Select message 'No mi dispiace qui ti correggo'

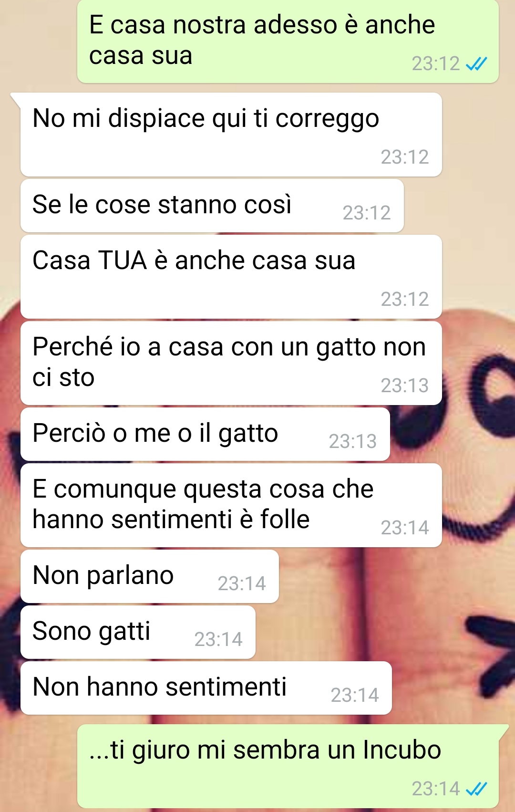(231, 135)
